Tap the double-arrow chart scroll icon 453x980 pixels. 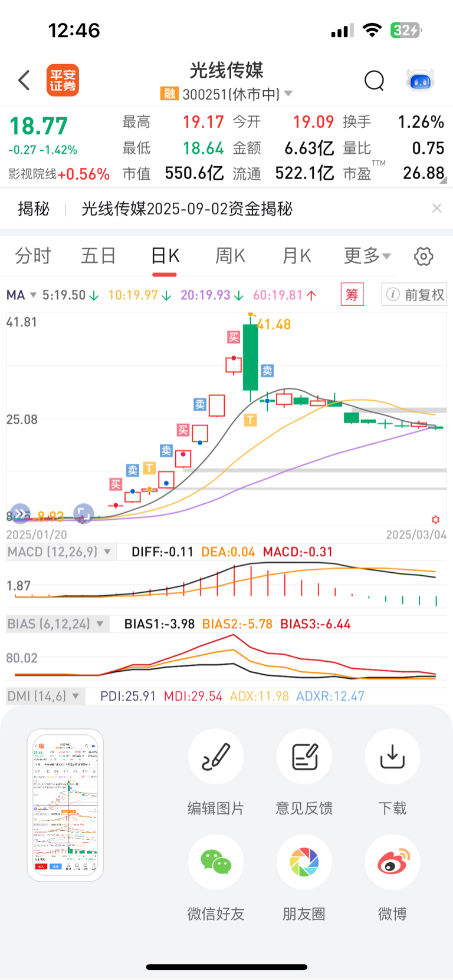20,514
